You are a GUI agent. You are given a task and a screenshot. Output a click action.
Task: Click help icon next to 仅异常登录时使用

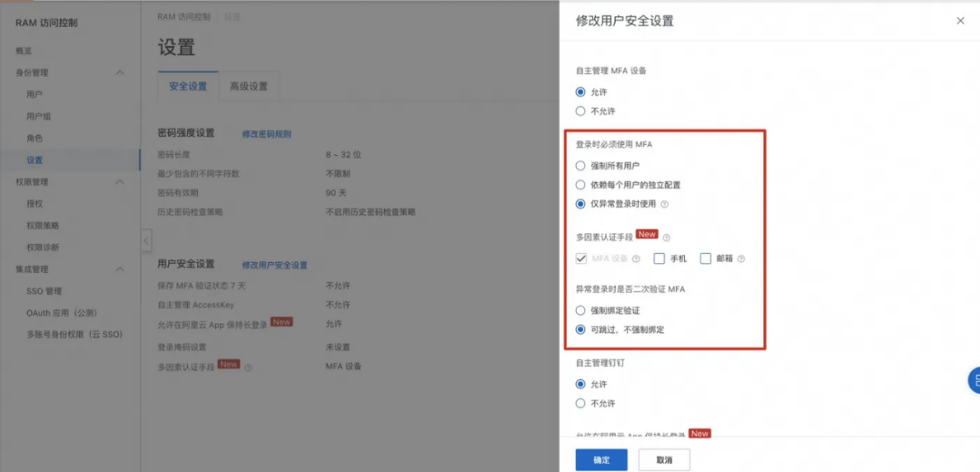point(664,204)
